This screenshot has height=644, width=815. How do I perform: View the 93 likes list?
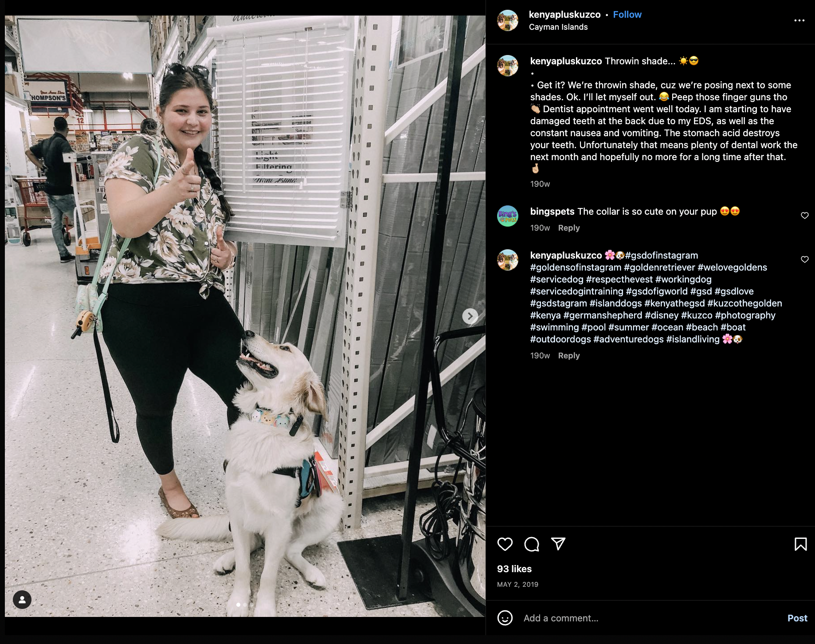click(514, 569)
